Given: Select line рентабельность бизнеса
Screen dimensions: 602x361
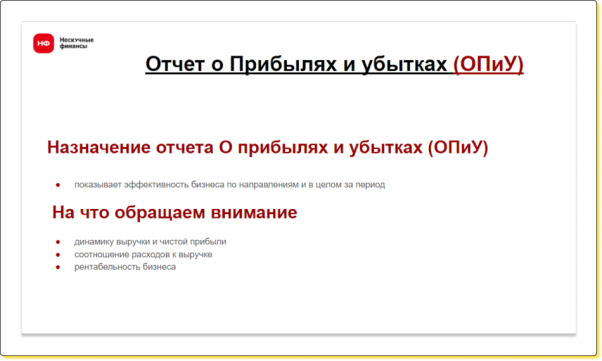Looking at the screenshot, I should (x=125, y=267).
